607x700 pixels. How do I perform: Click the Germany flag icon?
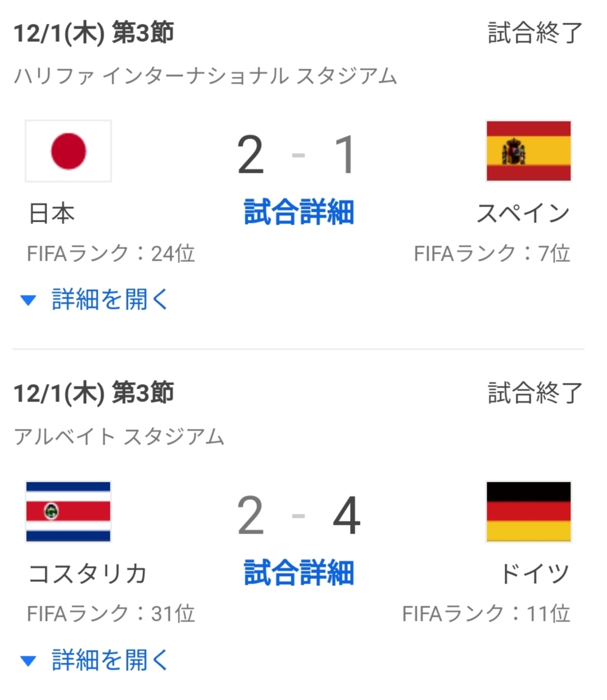pos(528,511)
